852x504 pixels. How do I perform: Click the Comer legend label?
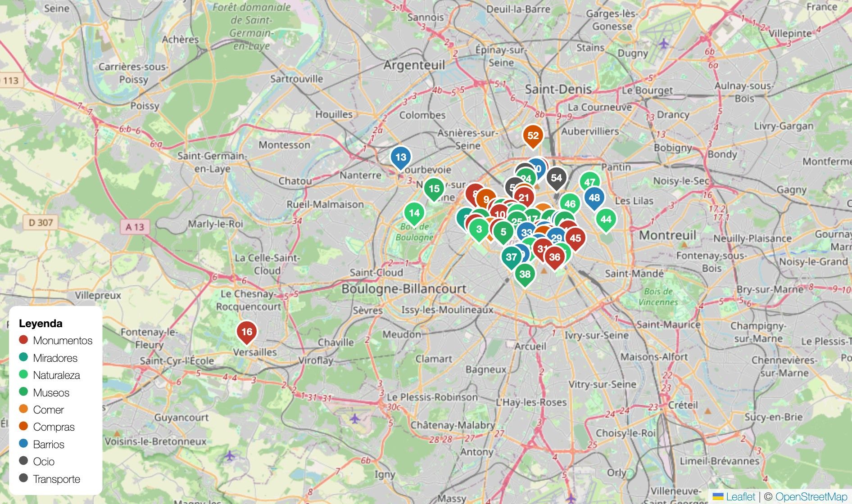[49, 410]
